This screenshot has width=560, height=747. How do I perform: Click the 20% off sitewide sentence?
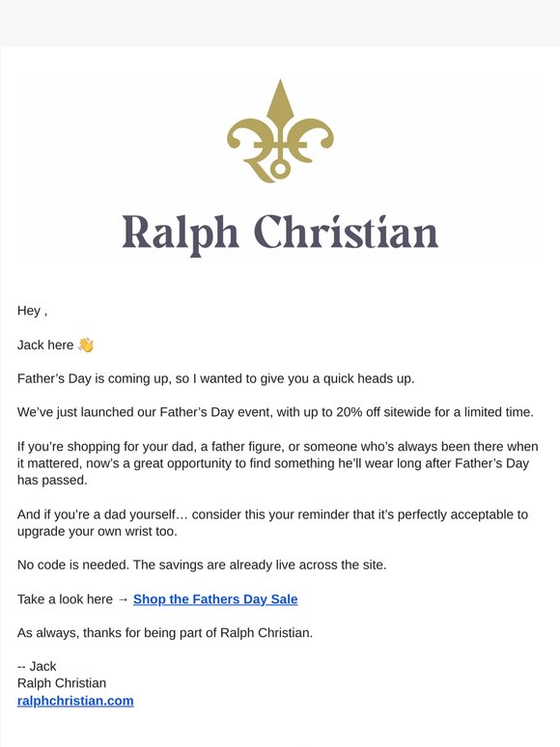coord(275,412)
